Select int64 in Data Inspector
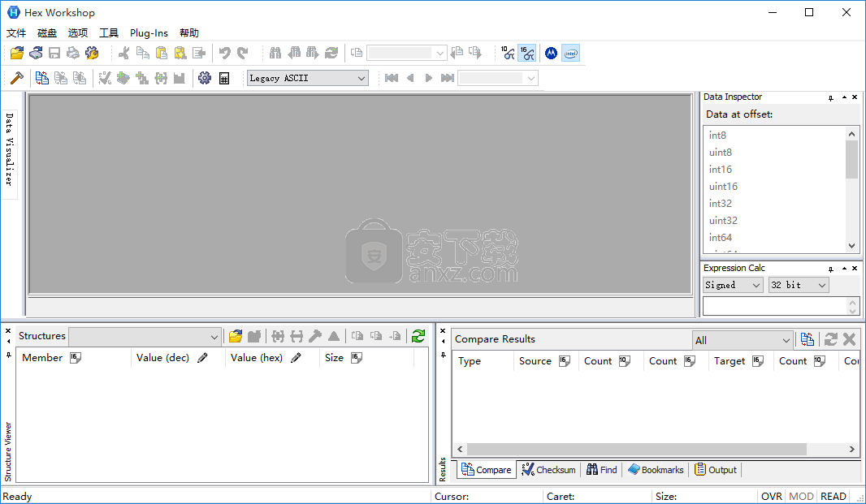 tap(721, 238)
